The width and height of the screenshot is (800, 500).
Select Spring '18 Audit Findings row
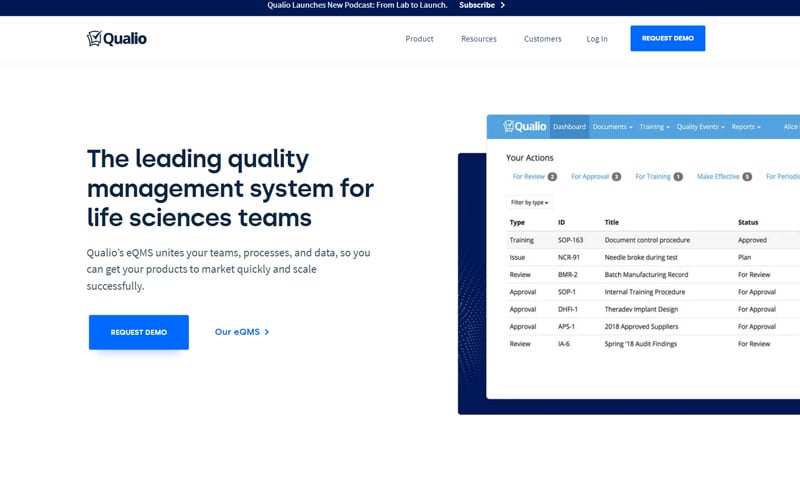[x=653, y=344]
